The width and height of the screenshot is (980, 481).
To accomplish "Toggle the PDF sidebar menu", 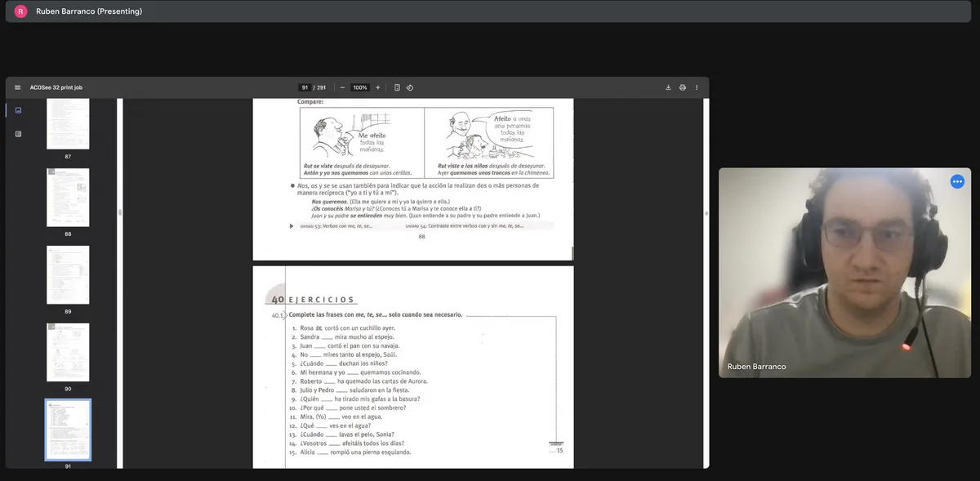I will tap(17, 87).
